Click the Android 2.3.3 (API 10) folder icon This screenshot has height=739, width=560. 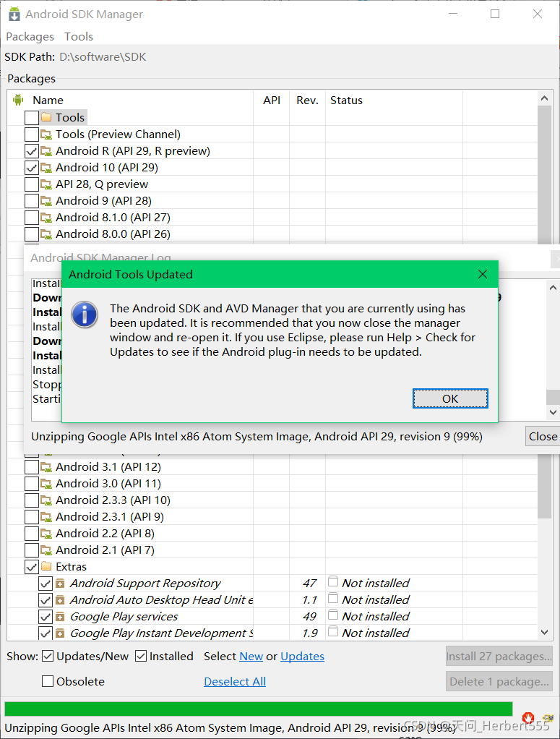(46, 500)
